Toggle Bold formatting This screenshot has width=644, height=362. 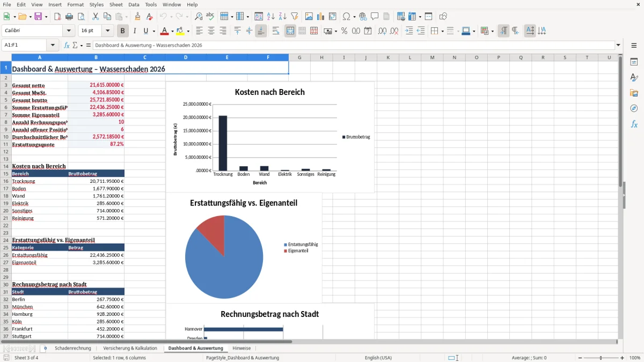[122, 31]
